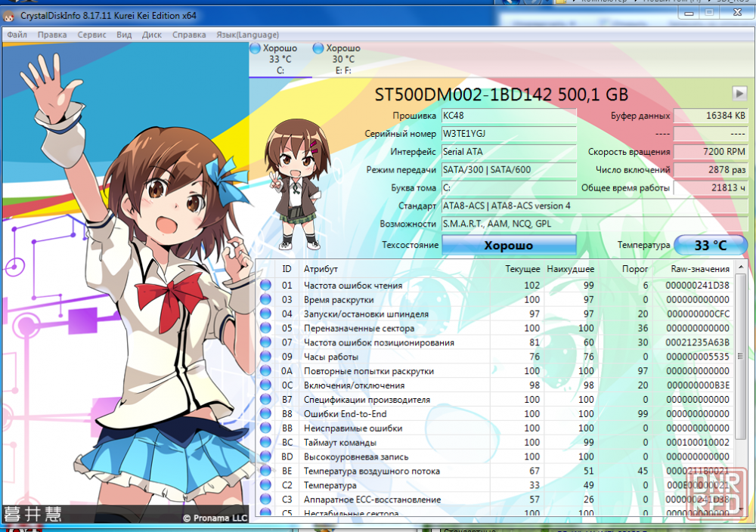Click the power-on count 2878 раз

click(x=710, y=169)
